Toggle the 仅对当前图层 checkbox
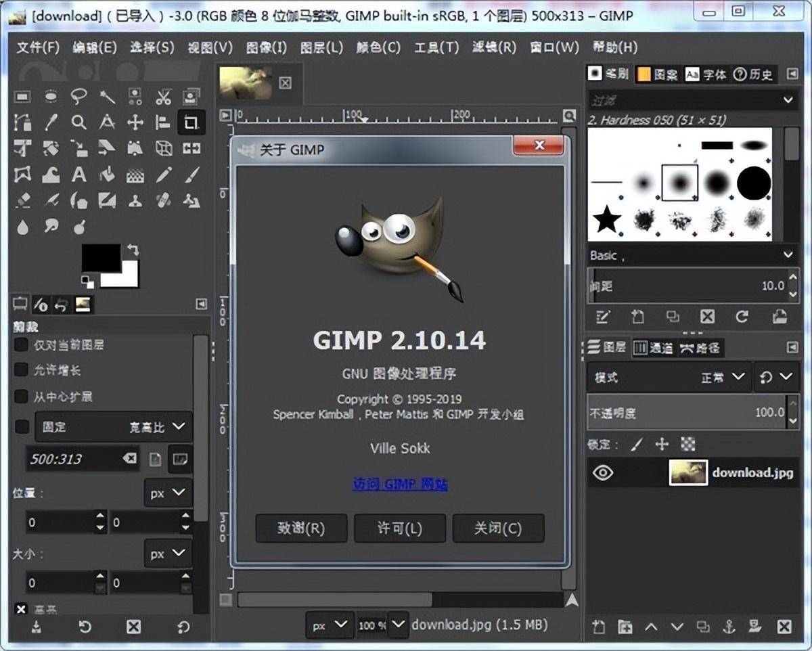 (22, 344)
